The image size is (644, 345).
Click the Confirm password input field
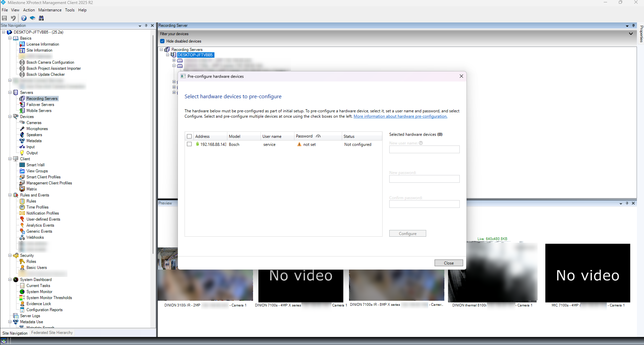(x=425, y=204)
